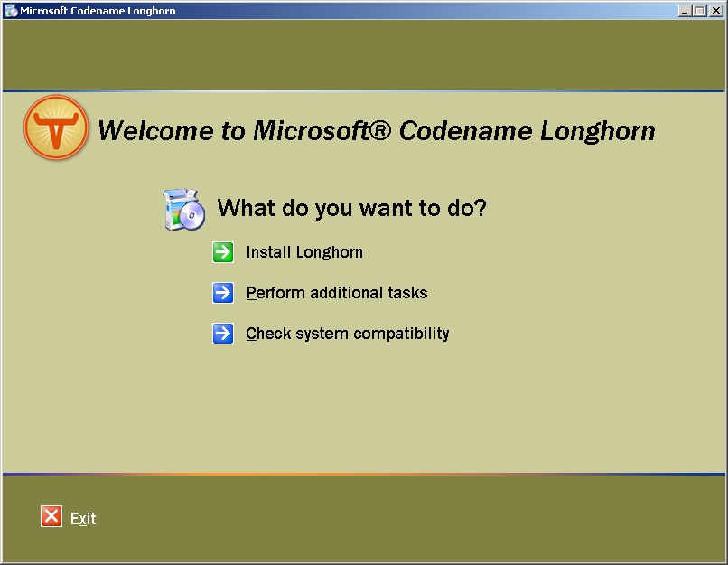Click the orange Longhorn bull logo
The image size is (728, 565).
click(56, 127)
